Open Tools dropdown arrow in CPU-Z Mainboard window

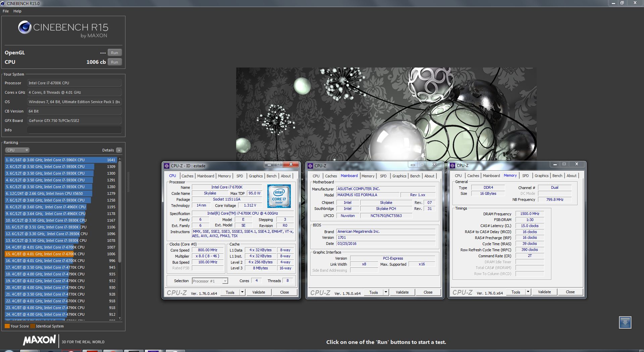pos(386,292)
